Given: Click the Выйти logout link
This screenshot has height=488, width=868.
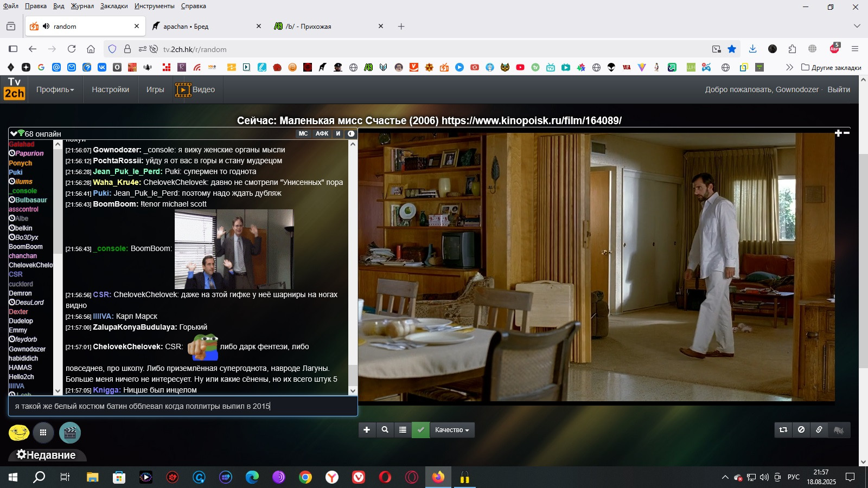Looking at the screenshot, I should (839, 89).
